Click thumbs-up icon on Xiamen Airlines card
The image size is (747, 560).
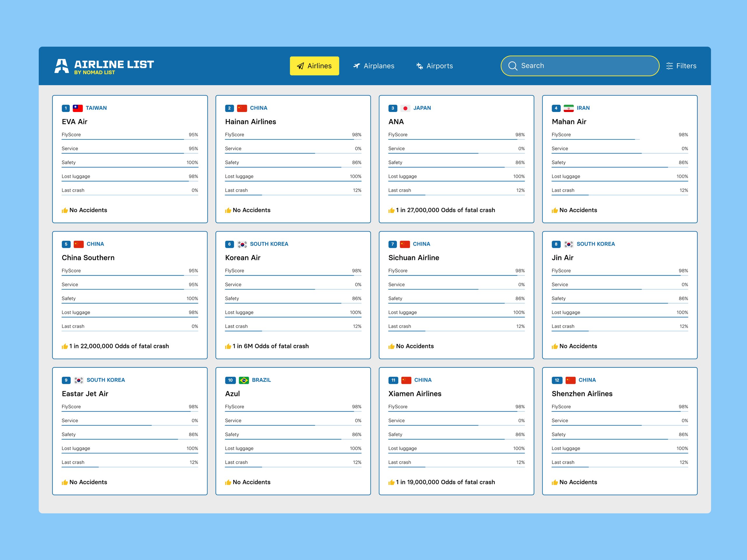[x=391, y=482]
